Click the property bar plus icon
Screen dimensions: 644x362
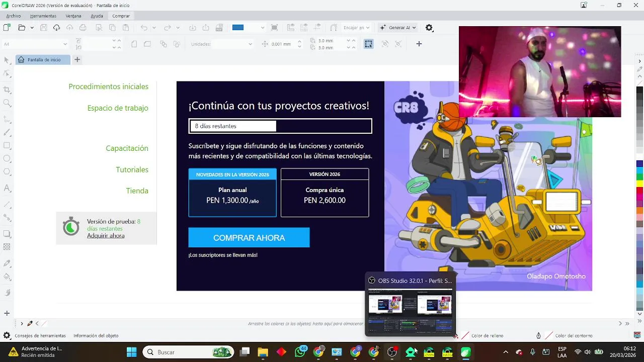(419, 44)
